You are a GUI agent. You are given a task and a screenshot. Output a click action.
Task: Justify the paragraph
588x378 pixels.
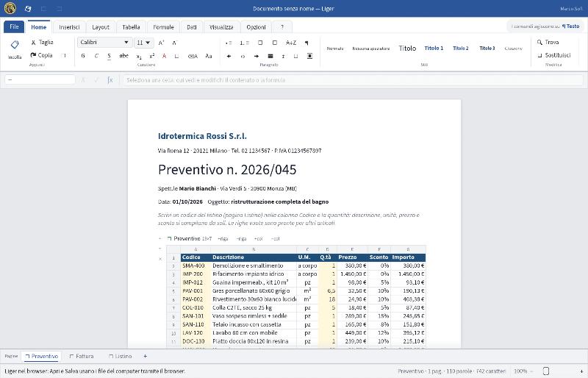[270, 57]
